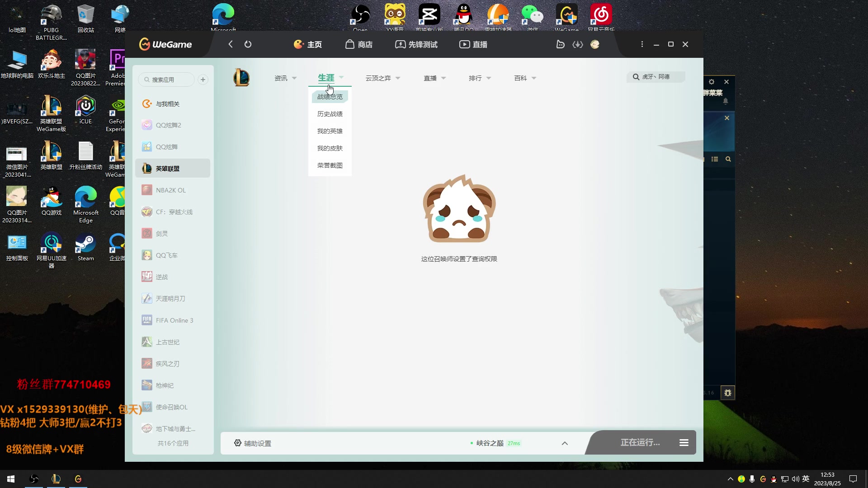868x488 pixels.
Task: Choose 我的皮肤 from the menu
Action: click(330, 148)
